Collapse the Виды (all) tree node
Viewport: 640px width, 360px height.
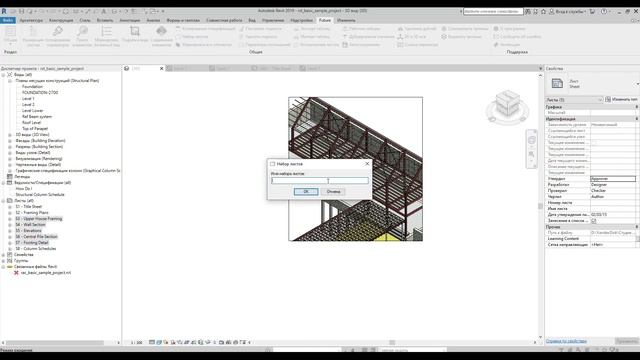3,75
